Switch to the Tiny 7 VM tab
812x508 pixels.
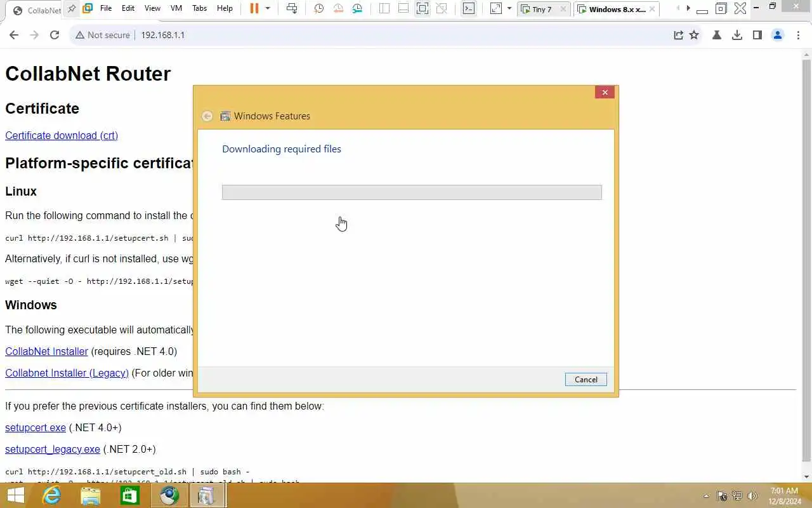[544, 10]
